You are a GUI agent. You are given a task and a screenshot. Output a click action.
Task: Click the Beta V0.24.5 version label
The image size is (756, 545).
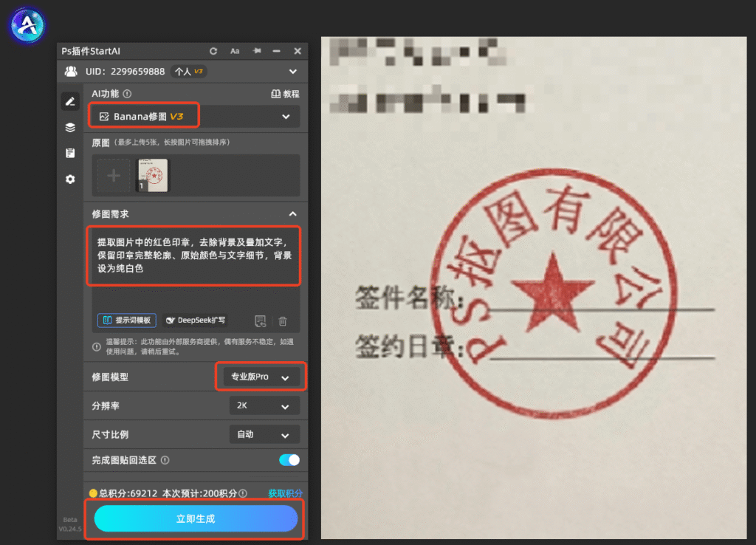70,524
